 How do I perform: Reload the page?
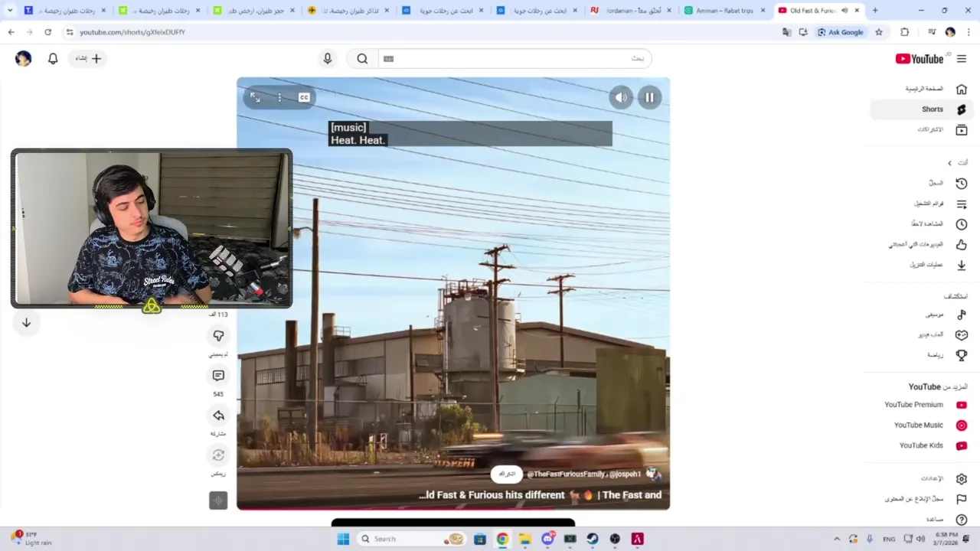click(47, 32)
